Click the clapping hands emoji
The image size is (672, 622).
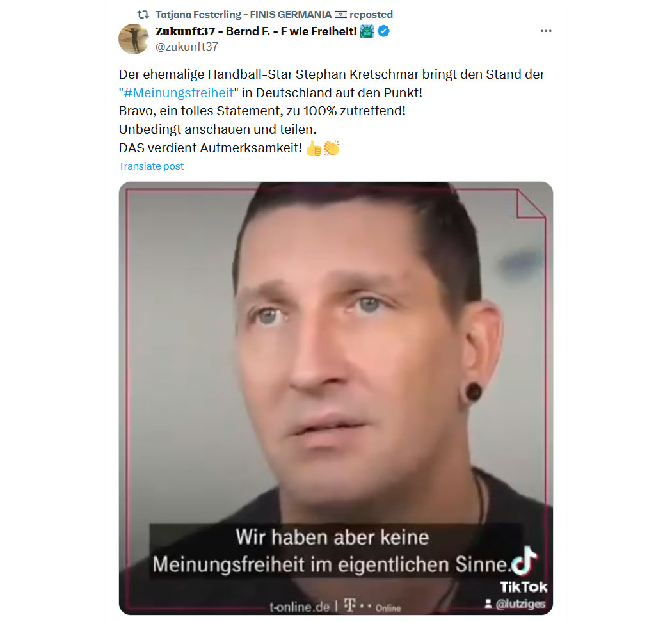point(332,148)
